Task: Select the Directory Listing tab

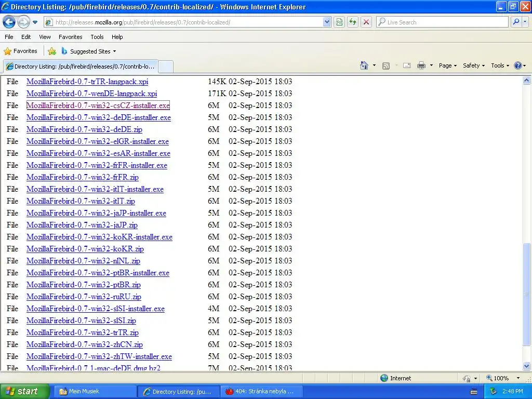Action: click(81, 66)
